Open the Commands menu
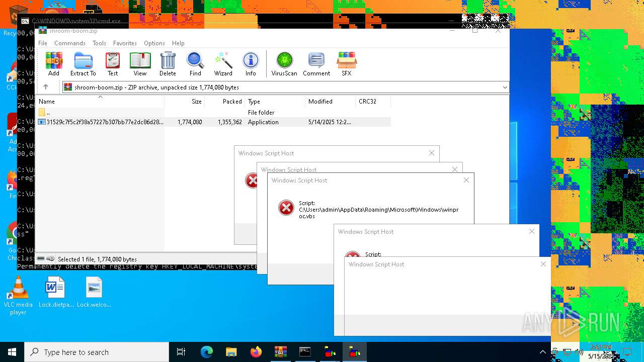 pyautogui.click(x=70, y=43)
